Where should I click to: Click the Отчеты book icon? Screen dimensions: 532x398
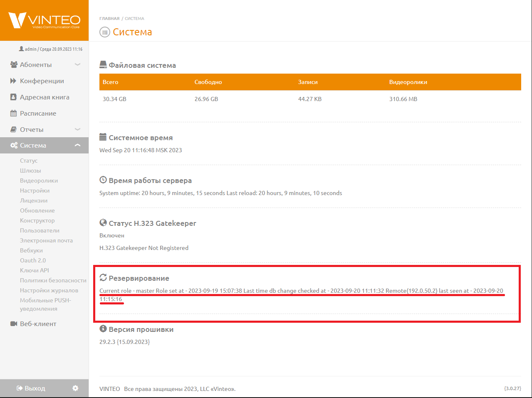(x=13, y=129)
